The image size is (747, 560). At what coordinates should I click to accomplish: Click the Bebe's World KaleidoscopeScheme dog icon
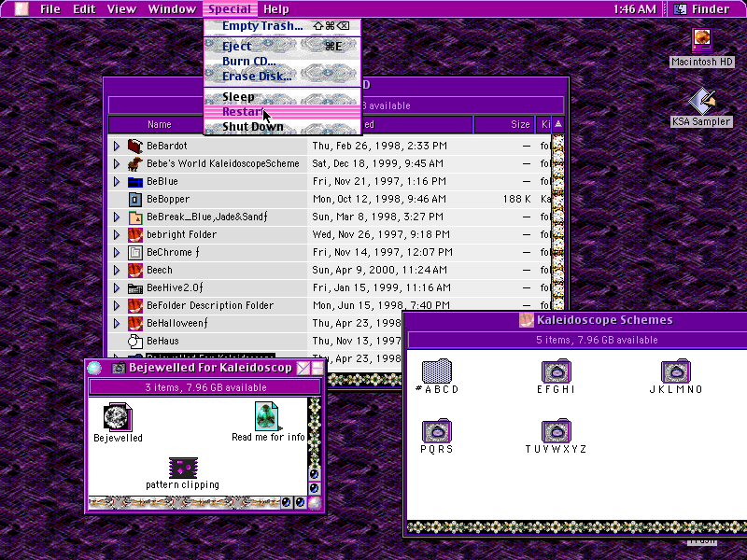click(x=135, y=163)
